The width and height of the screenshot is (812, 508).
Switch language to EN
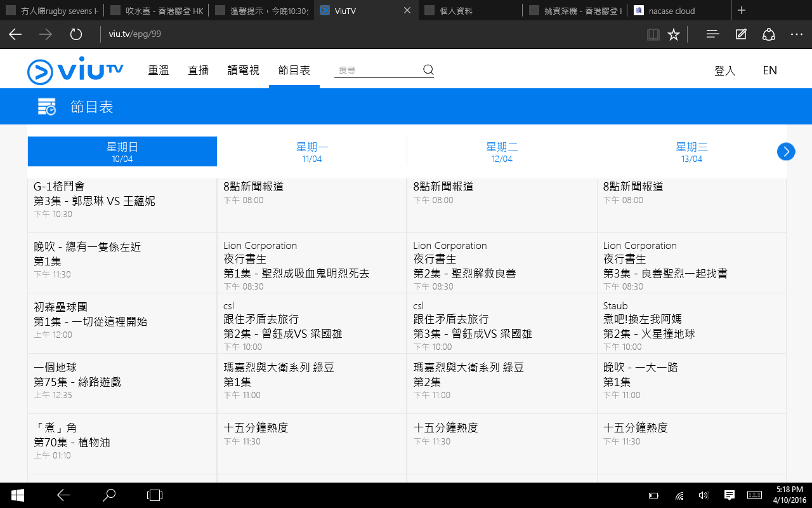pos(769,70)
